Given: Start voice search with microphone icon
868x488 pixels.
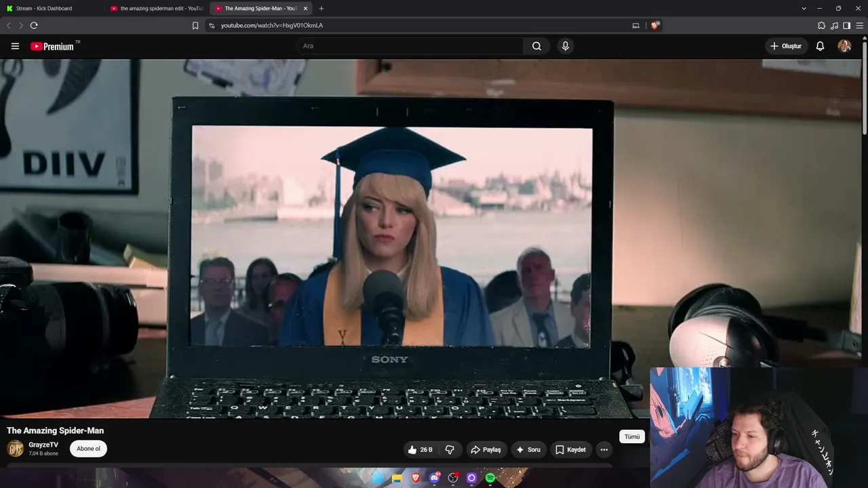Looking at the screenshot, I should tap(566, 46).
